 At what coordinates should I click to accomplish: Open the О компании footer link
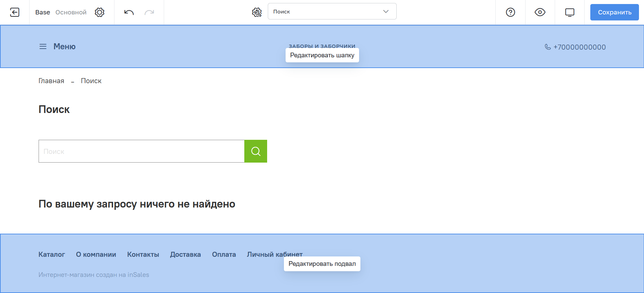(x=96, y=254)
